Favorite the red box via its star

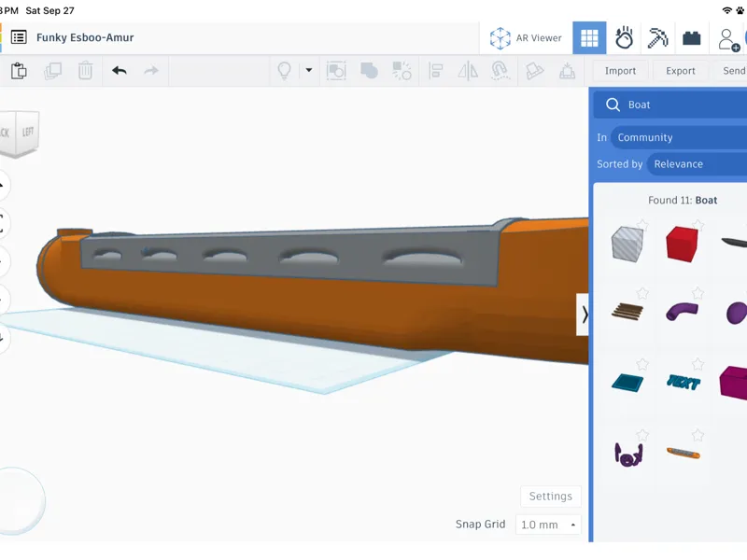tap(698, 224)
